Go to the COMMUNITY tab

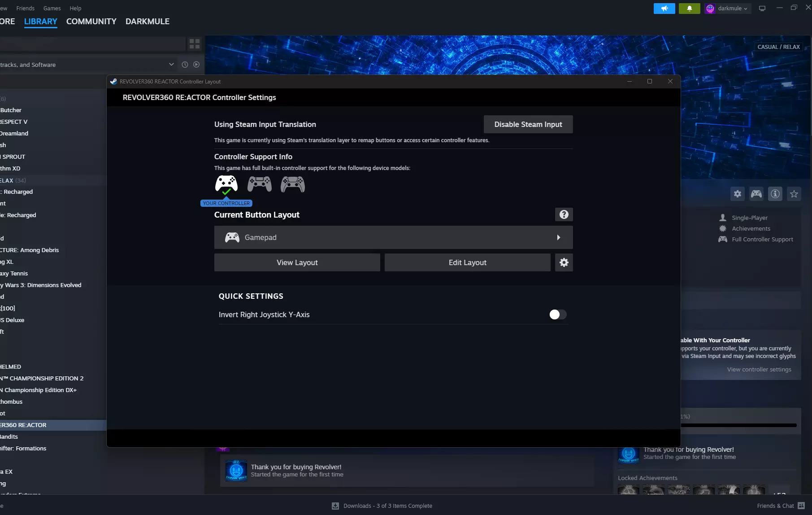tap(91, 22)
